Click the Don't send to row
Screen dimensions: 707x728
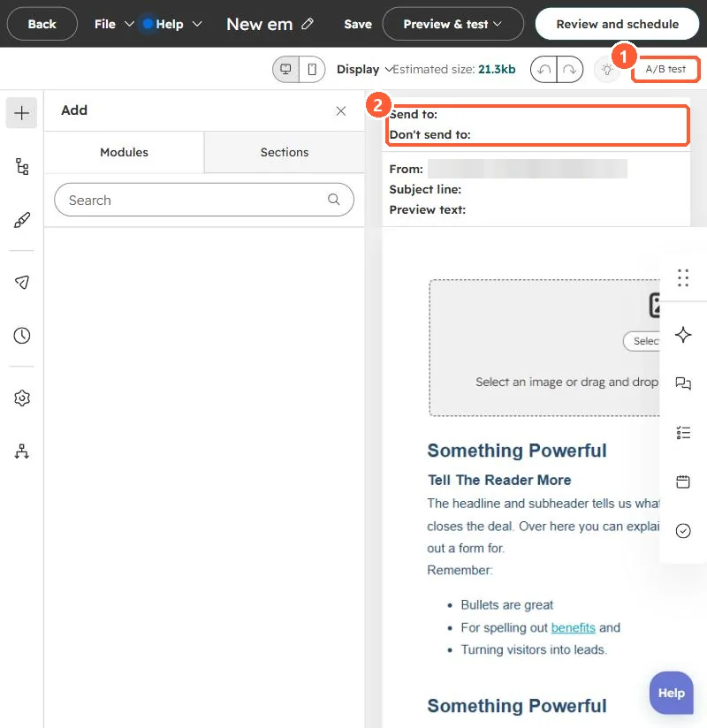536,134
